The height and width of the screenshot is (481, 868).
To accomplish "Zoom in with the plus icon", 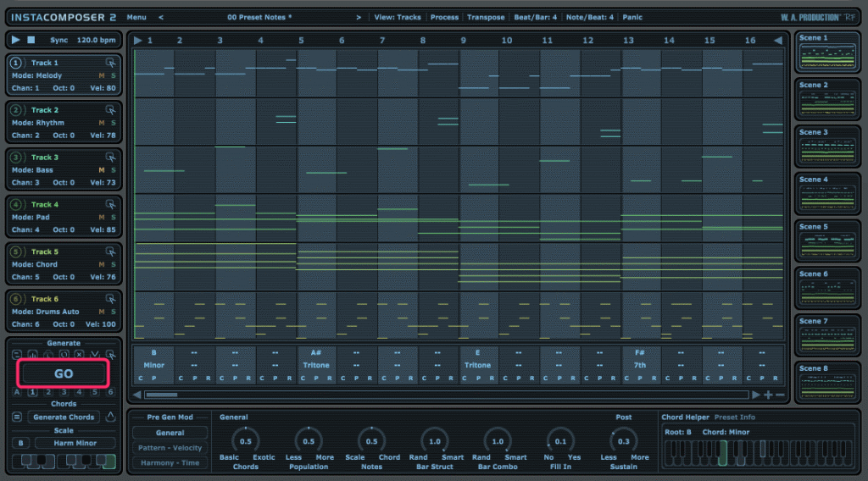I will tap(768, 395).
